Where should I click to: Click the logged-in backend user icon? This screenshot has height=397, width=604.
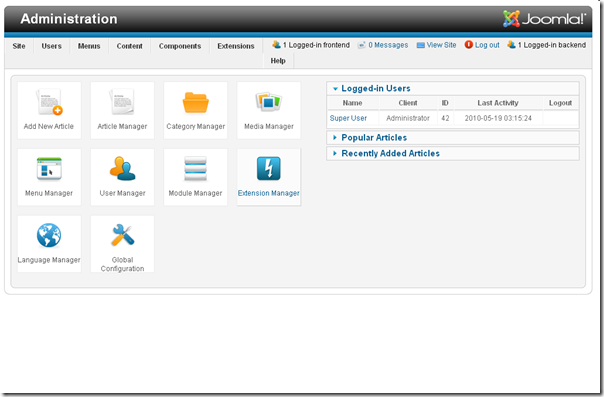[511, 45]
